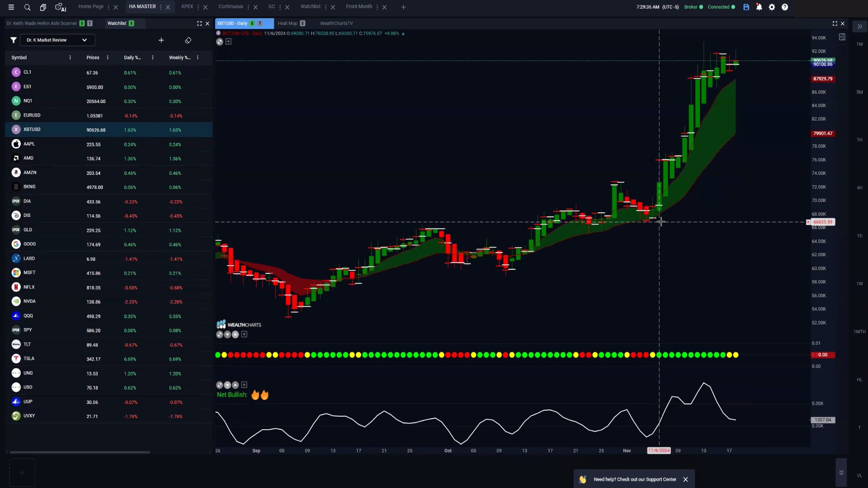868x488 pixels.
Task: Add indicator next to BITCOIN CFD legend
Action: pyautogui.click(x=228, y=42)
